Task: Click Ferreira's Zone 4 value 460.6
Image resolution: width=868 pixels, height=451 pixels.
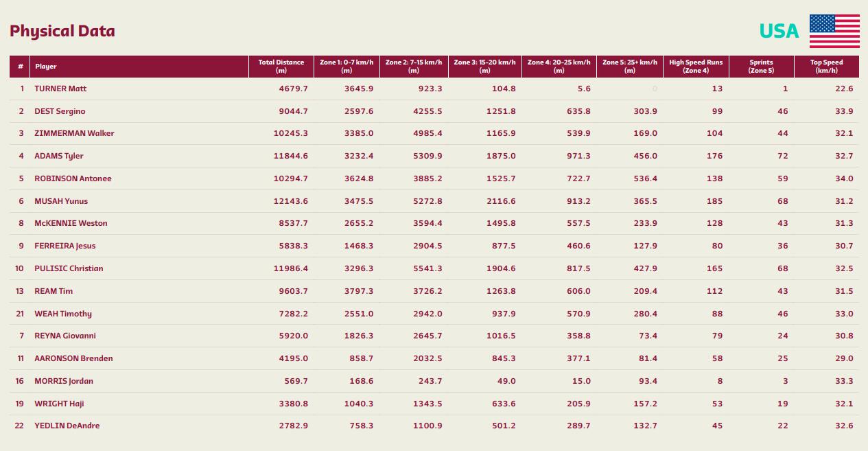Action: click(x=578, y=246)
